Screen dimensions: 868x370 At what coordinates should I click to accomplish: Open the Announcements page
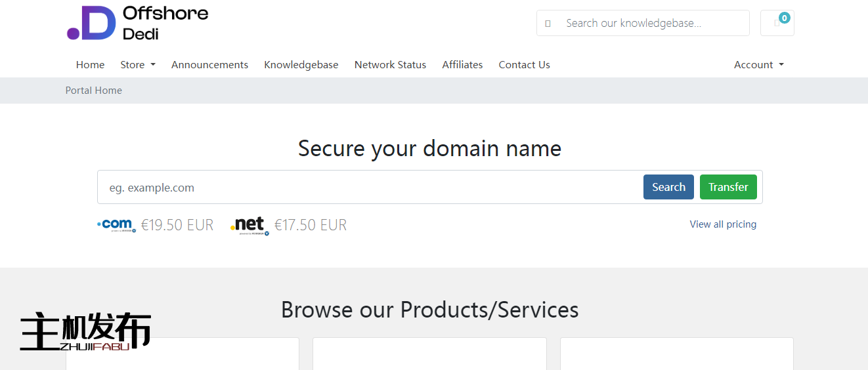point(209,65)
